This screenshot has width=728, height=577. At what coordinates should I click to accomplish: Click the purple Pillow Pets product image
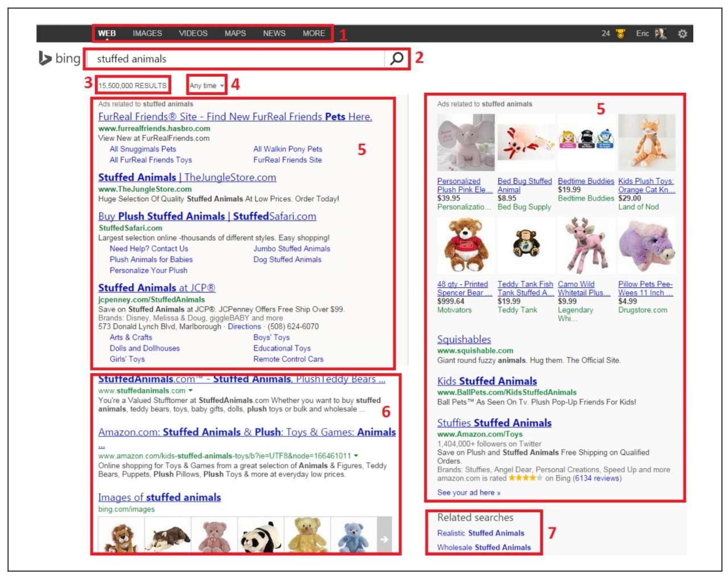pos(647,245)
